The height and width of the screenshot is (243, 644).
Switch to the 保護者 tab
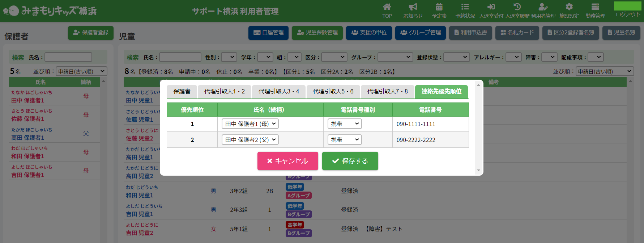[x=182, y=92]
